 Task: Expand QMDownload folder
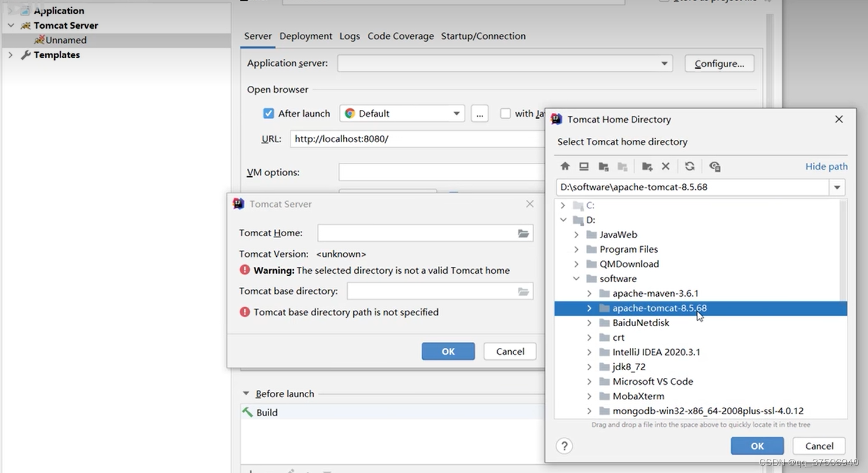(x=576, y=264)
